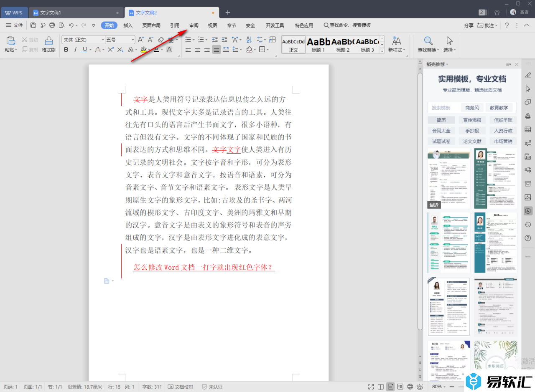535x392 pixels.
Task: Click the Undo arrow icon
Action: [71, 25]
